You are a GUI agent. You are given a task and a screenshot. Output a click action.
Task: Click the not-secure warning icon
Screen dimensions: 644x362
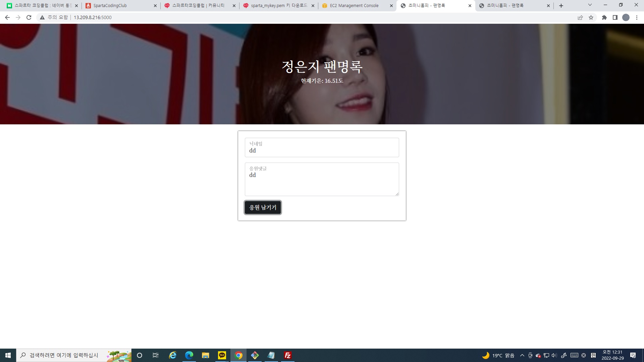point(42,17)
